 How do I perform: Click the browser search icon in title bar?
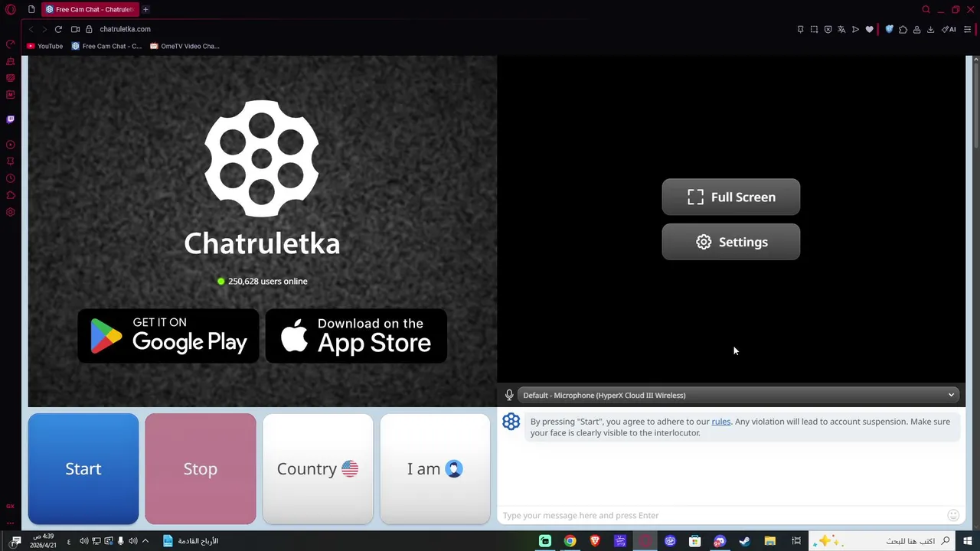tap(926, 9)
